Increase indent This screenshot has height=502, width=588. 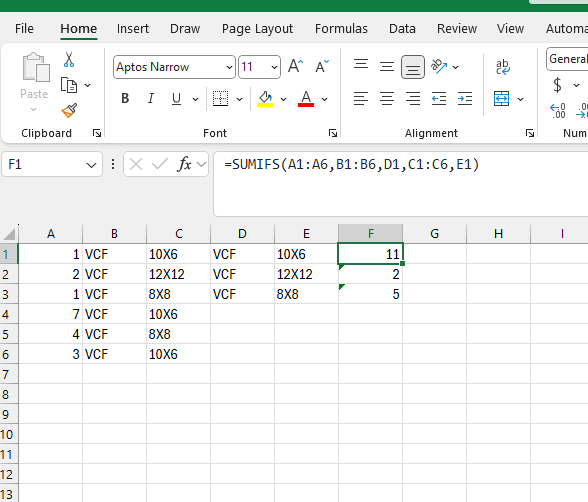[x=465, y=99]
